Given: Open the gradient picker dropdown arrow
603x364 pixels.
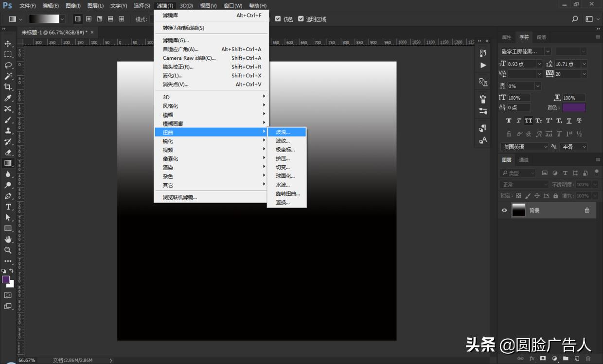Looking at the screenshot, I should pos(62,19).
